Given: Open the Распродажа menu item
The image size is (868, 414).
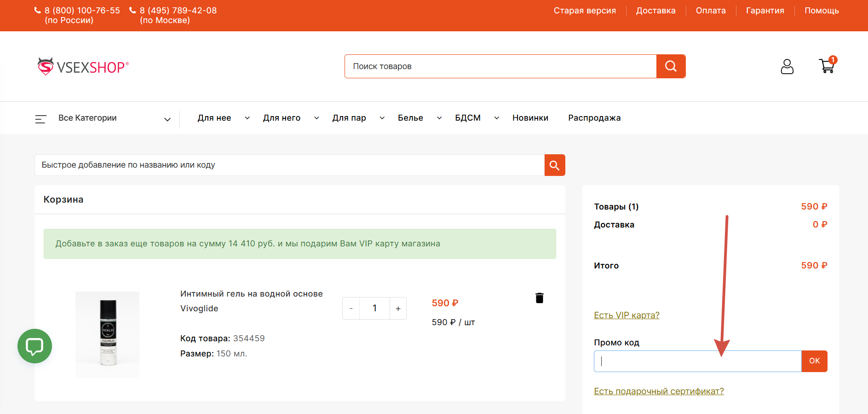Looking at the screenshot, I should [594, 118].
